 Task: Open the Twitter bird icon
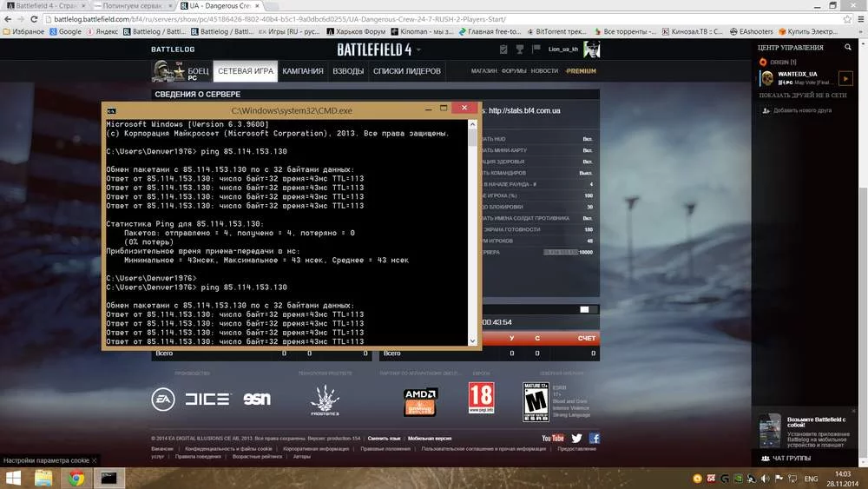tap(577, 438)
